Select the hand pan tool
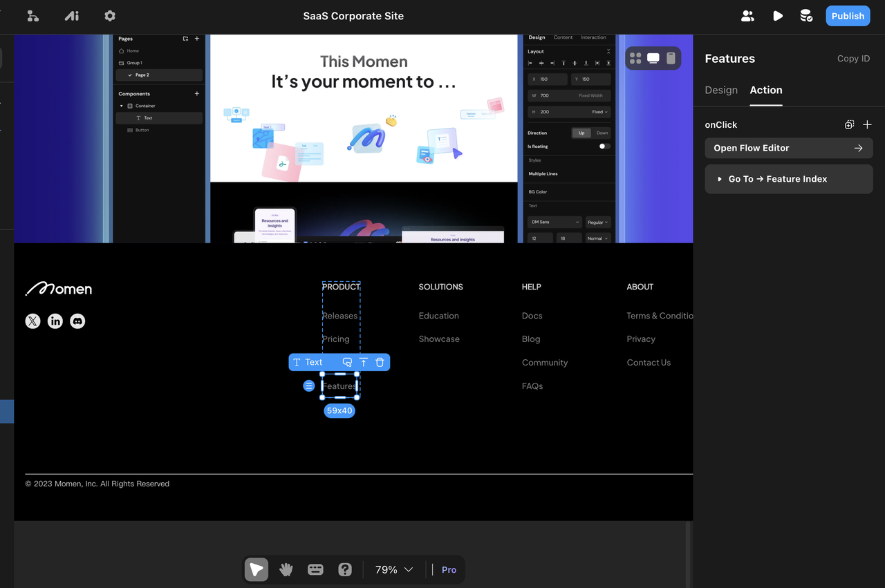This screenshot has width=885, height=588. 286,569
